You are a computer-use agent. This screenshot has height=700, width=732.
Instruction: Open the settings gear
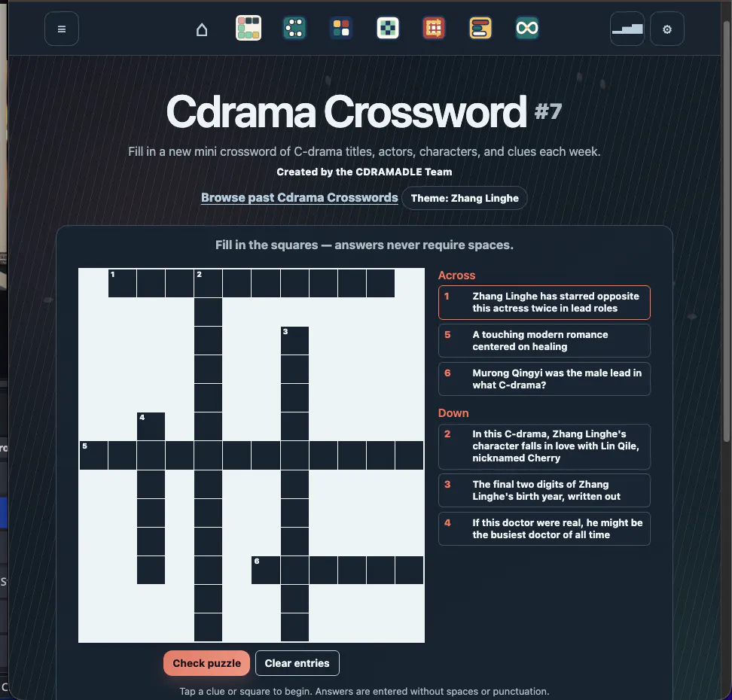click(667, 29)
